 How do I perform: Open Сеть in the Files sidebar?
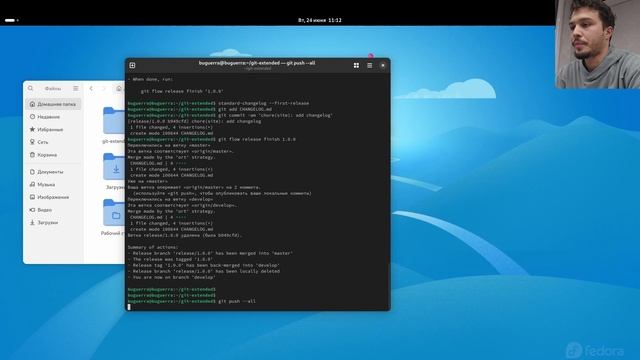pos(53,142)
